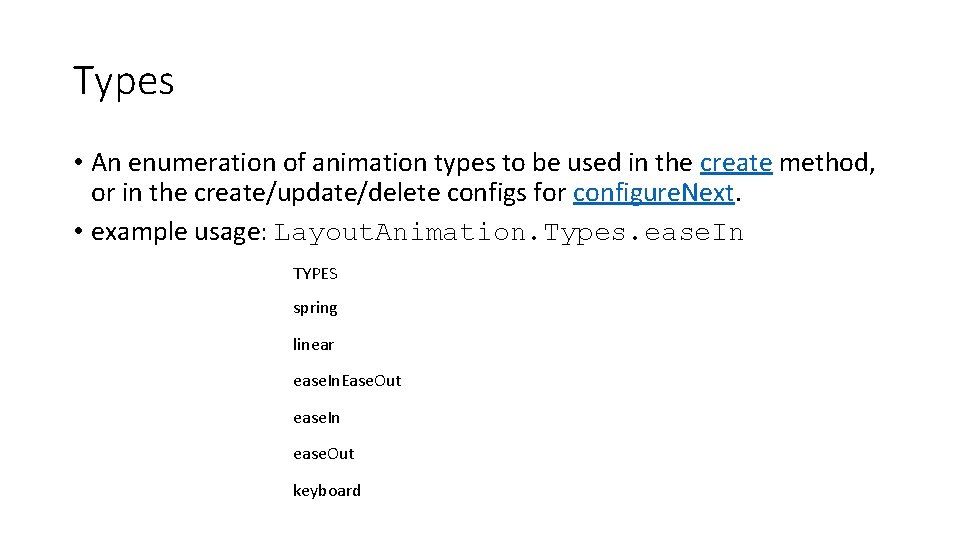
Task: Click the "example usage:" label text
Action: pos(179,232)
